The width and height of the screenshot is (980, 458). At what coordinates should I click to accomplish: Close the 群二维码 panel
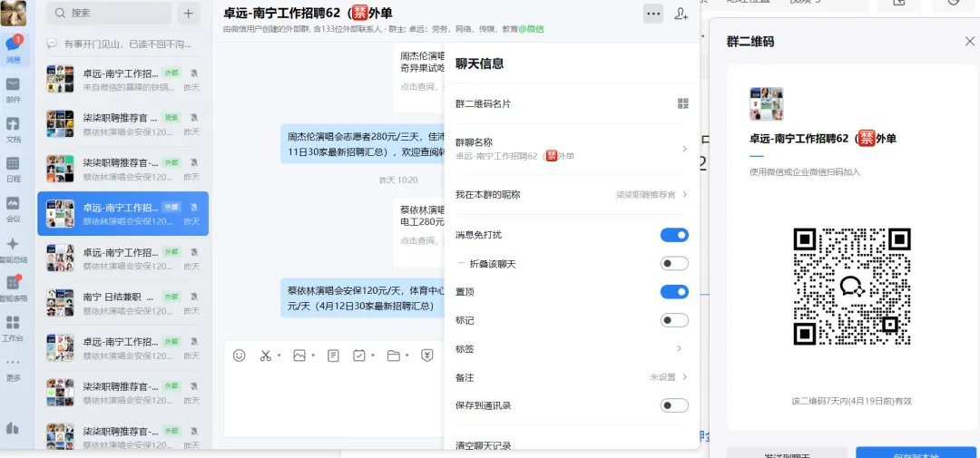pos(969,41)
